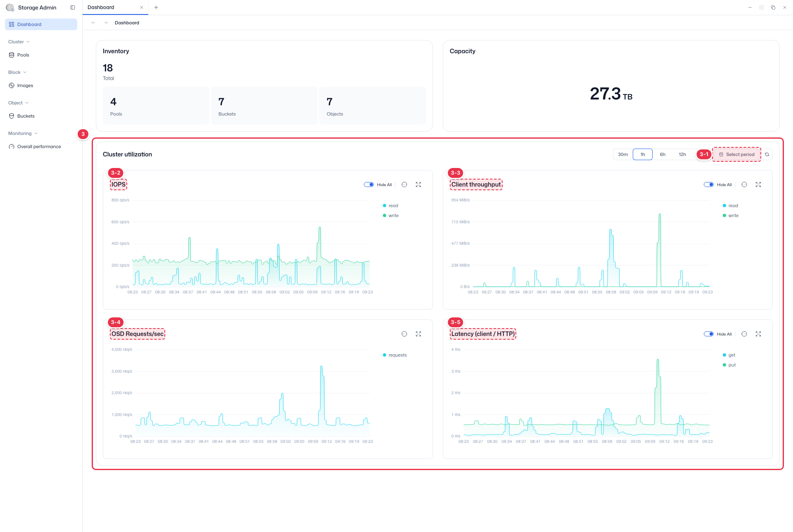Collapse the Block section in sidebar
793x532 pixels.
tap(17, 72)
